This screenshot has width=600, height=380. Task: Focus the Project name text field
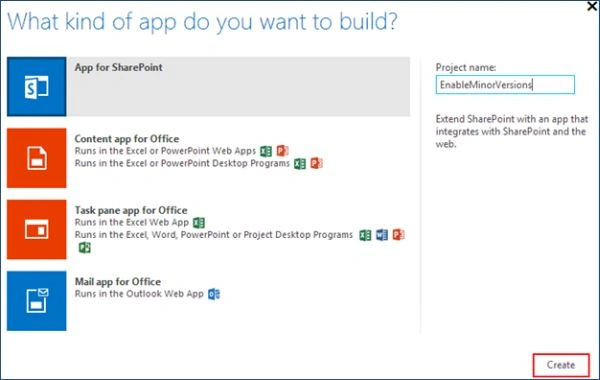505,85
